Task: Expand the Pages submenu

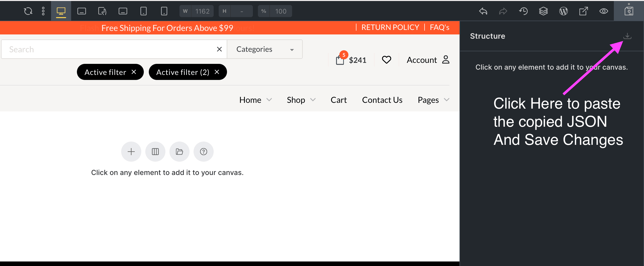Action: [446, 100]
